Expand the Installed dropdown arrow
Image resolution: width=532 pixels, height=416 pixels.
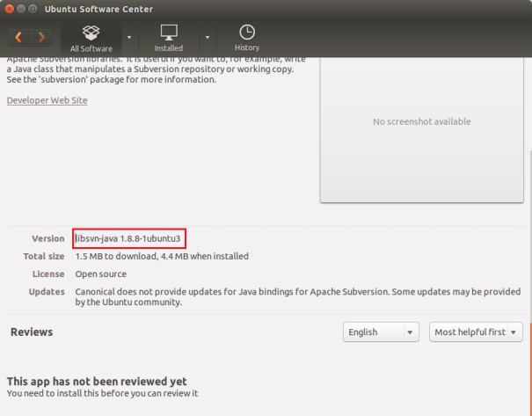pos(208,37)
